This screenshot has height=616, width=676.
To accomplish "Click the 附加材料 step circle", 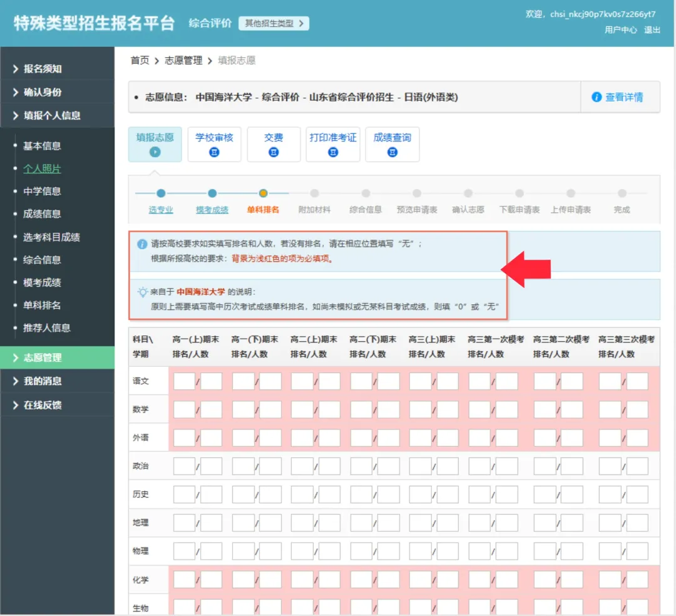I will pos(314,193).
